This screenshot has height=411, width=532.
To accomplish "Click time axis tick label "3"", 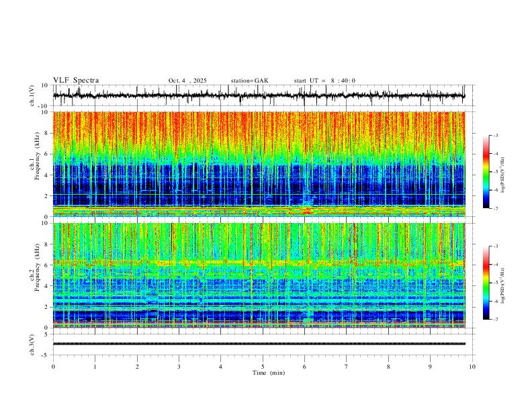I will pyautogui.click(x=179, y=367).
